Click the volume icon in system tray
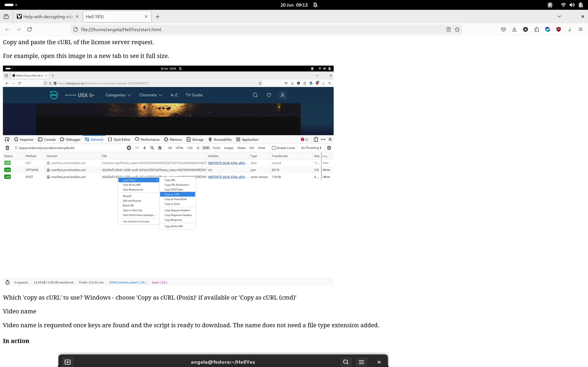This screenshot has width=588, height=367. coord(572,5)
